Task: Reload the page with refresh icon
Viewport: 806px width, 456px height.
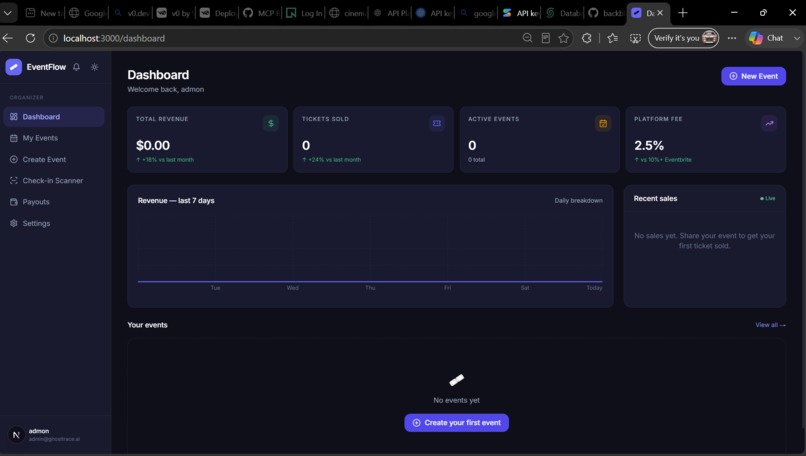Action: coord(30,38)
